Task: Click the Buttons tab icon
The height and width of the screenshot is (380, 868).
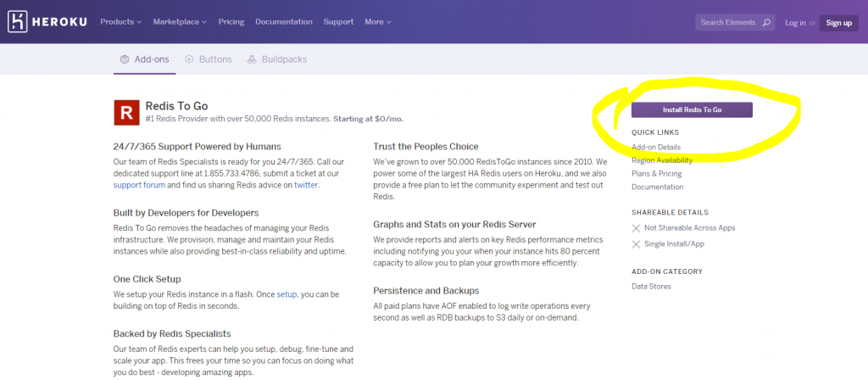Action: coord(189,59)
